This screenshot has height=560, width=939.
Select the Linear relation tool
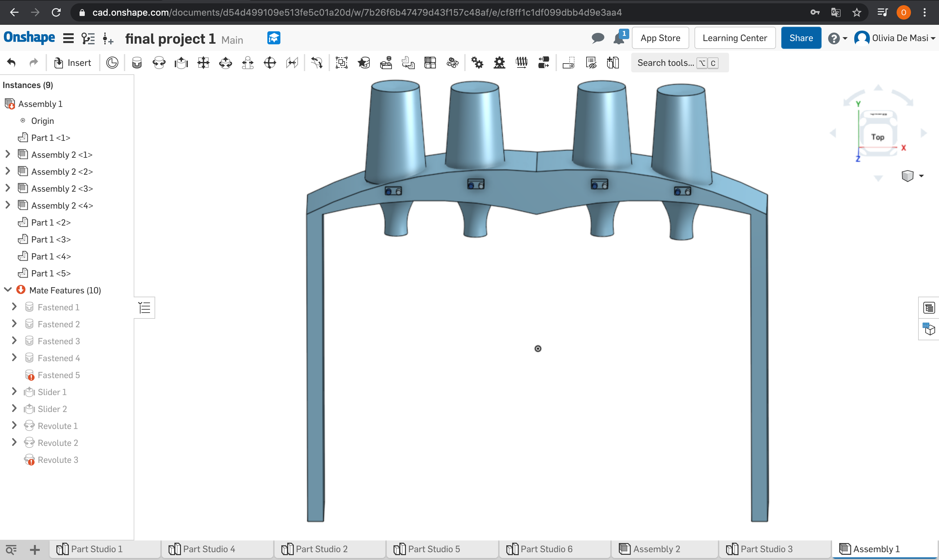point(544,63)
